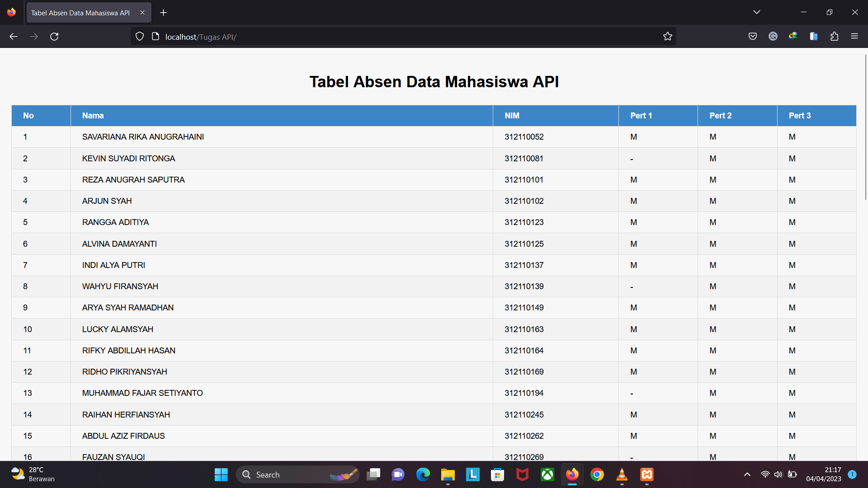The image size is (868, 488).
Task: Open a new browser tab
Action: tap(163, 12)
